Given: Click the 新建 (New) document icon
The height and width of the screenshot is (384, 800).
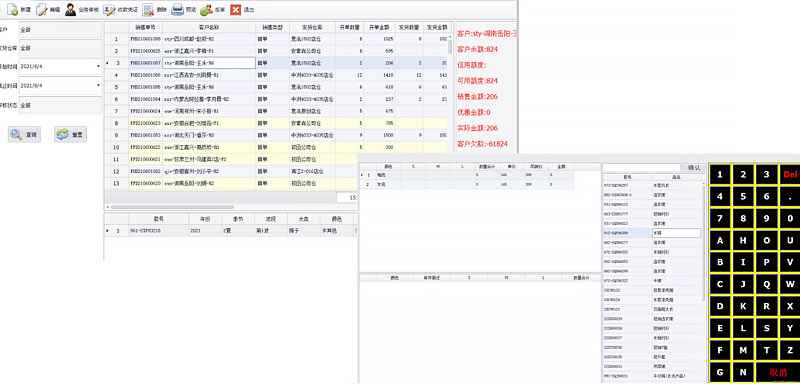Looking at the screenshot, I should point(12,9).
